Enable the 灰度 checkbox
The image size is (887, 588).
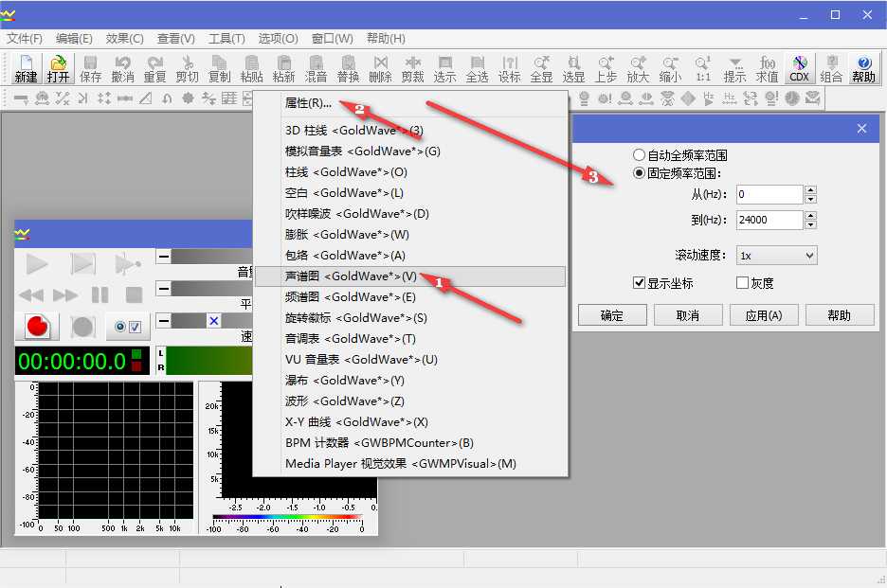pos(742,283)
